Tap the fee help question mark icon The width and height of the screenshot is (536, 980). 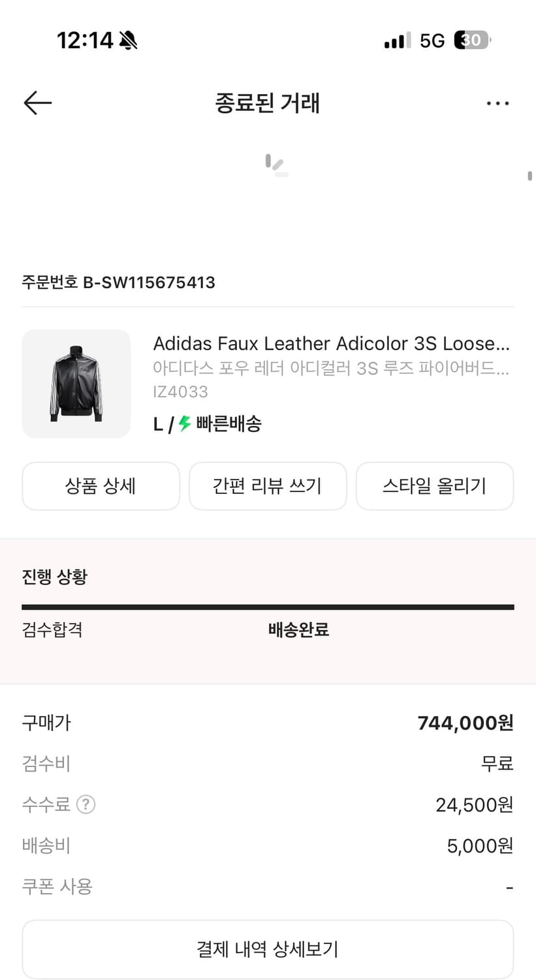point(86,804)
